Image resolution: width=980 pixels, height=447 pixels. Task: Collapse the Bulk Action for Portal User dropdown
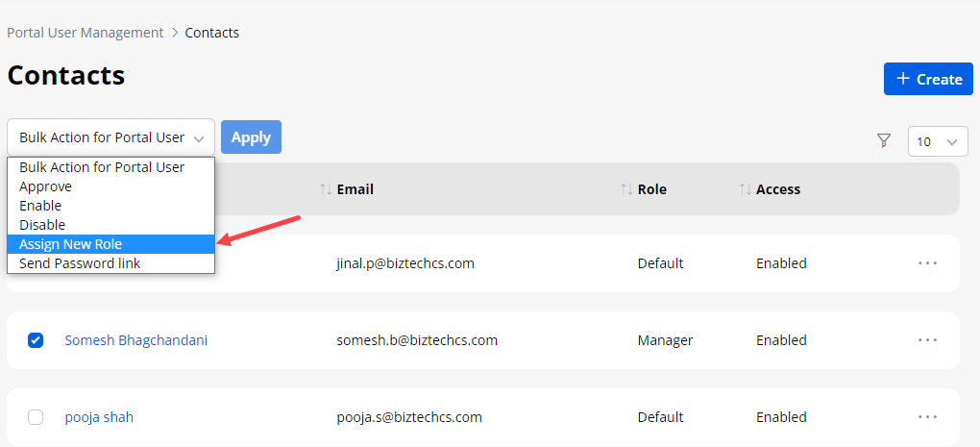[x=110, y=137]
